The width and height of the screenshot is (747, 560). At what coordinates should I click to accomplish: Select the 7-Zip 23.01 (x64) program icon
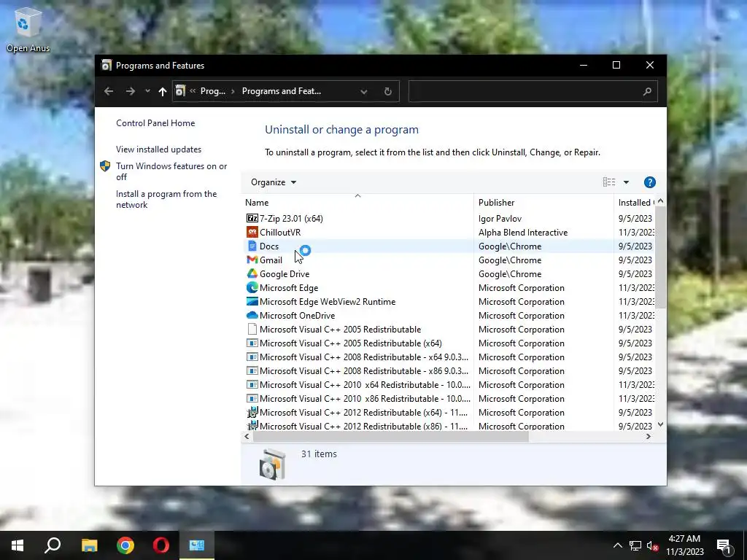pos(252,218)
